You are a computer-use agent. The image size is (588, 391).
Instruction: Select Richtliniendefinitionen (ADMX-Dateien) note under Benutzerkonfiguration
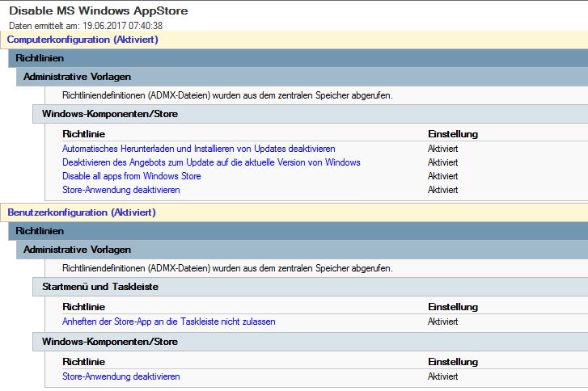click(227, 268)
